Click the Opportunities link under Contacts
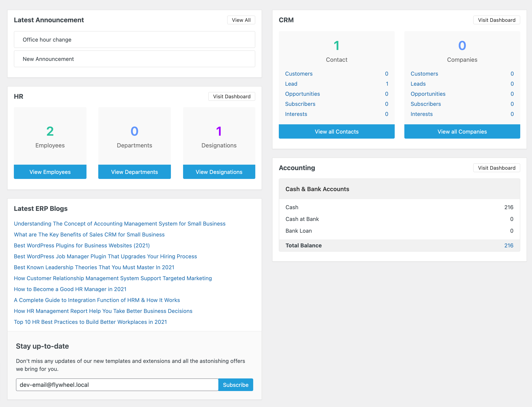Image resolution: width=532 pixels, height=407 pixels. 302,94
